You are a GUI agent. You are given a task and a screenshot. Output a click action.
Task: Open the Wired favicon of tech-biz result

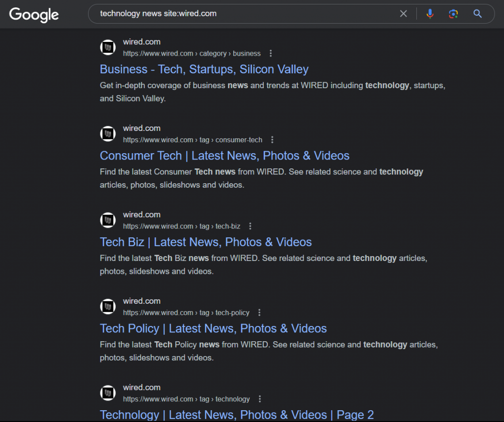(x=108, y=220)
